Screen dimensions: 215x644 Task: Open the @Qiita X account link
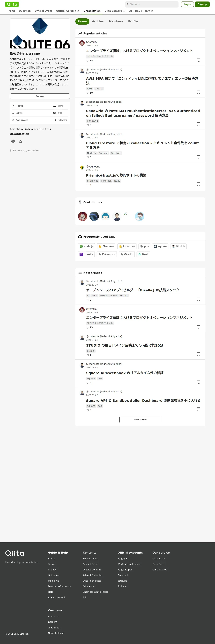point(123,559)
